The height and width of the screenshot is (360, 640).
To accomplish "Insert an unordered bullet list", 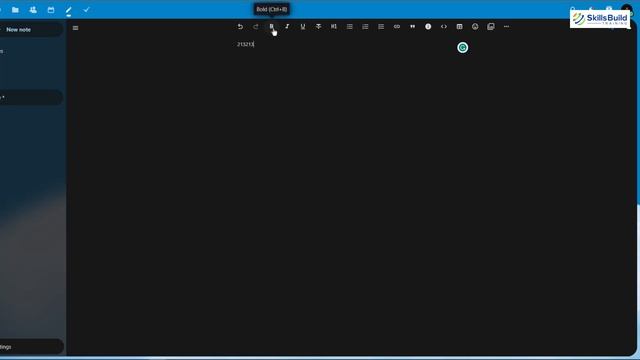I will pyautogui.click(x=349, y=27).
